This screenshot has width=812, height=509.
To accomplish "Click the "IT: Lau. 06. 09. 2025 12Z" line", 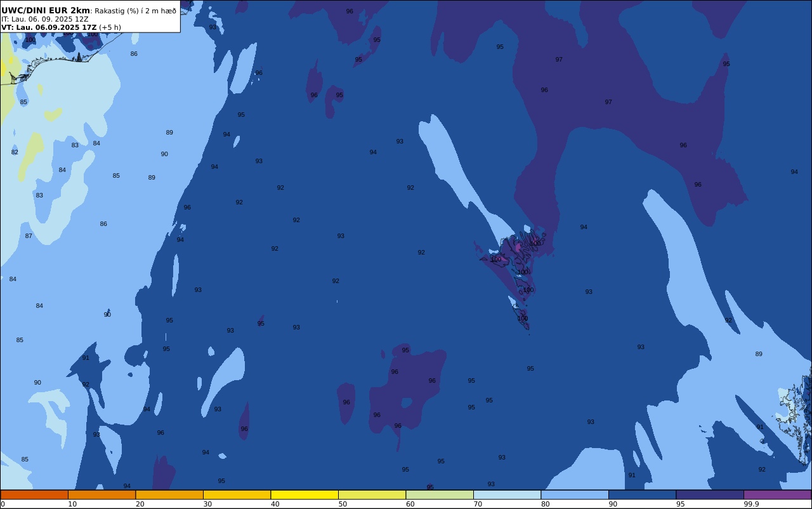I will pyautogui.click(x=45, y=19).
